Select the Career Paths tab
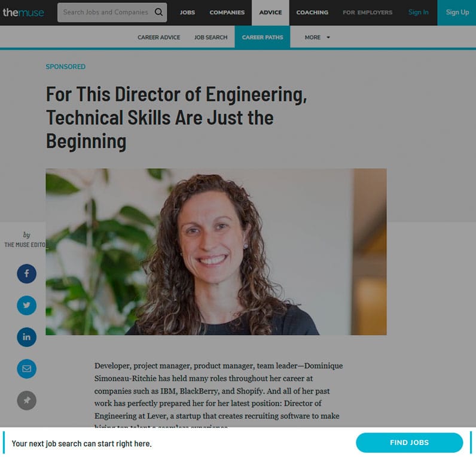 (x=263, y=37)
